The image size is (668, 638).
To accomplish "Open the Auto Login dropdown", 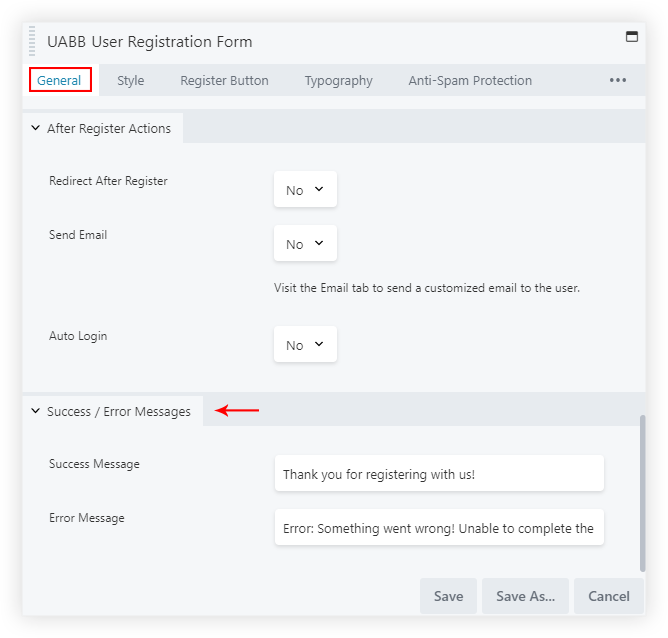I will click(305, 345).
